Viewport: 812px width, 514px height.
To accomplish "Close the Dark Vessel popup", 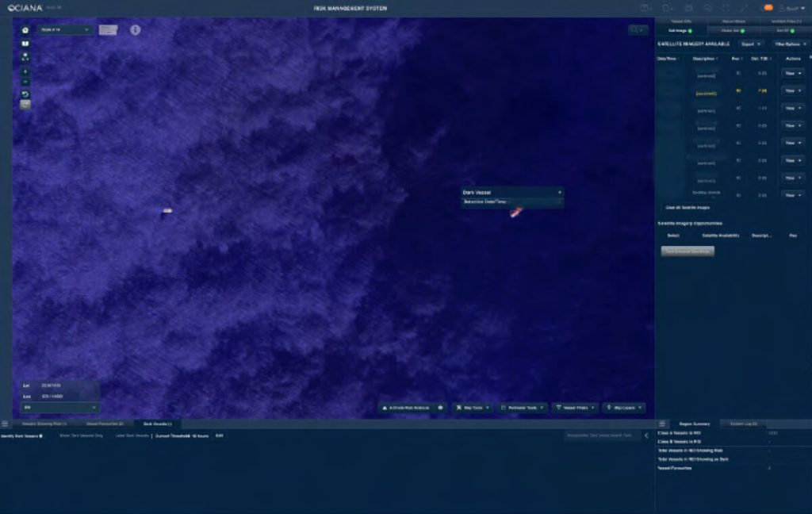I will (559, 192).
